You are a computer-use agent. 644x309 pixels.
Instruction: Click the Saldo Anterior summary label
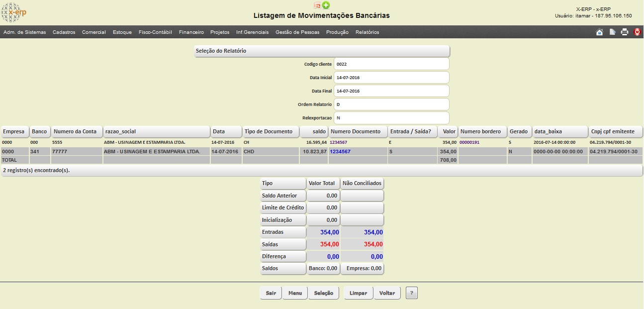pos(283,196)
